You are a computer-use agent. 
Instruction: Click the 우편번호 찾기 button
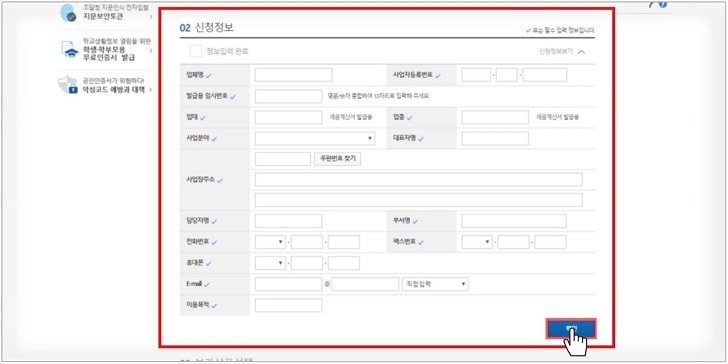[x=338, y=159]
